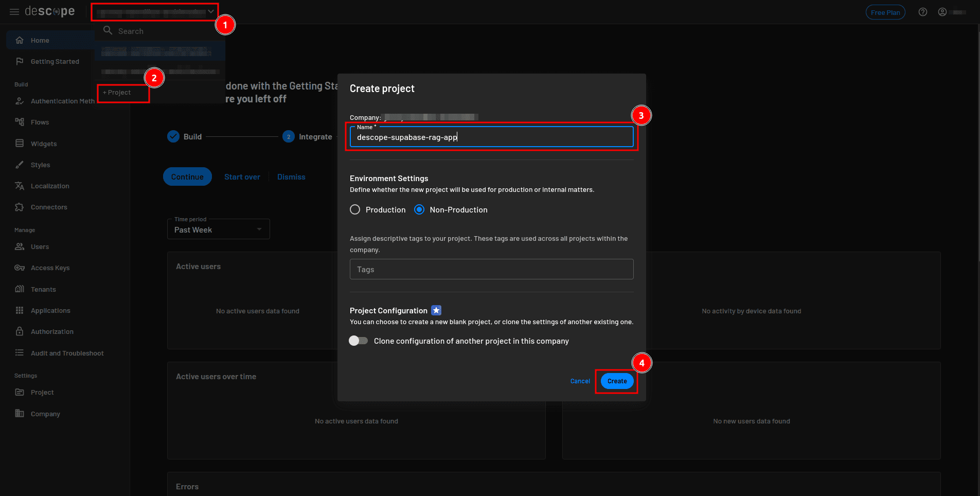
Task: Open Audit and Troubleshoot menu item
Action: [67, 353]
